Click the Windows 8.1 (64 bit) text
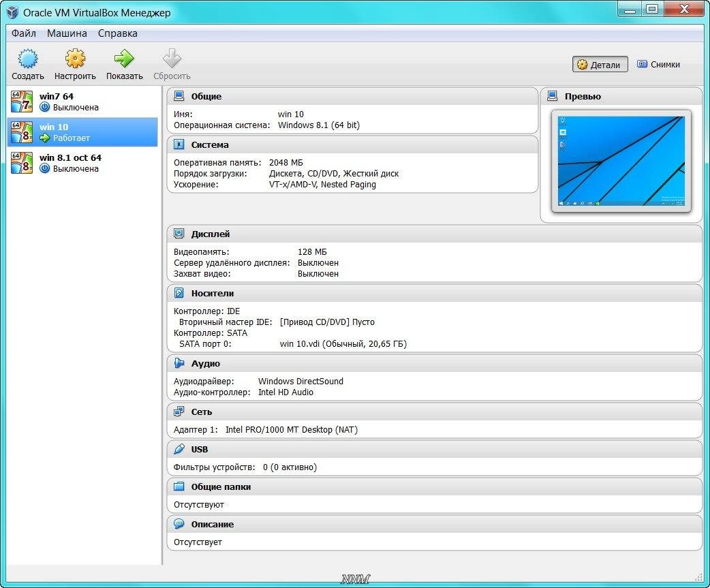 tap(319, 125)
